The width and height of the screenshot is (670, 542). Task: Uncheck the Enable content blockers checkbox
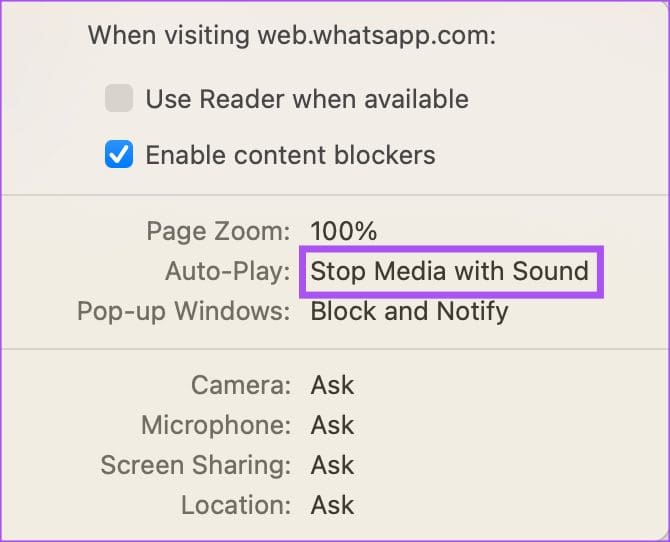(x=119, y=154)
